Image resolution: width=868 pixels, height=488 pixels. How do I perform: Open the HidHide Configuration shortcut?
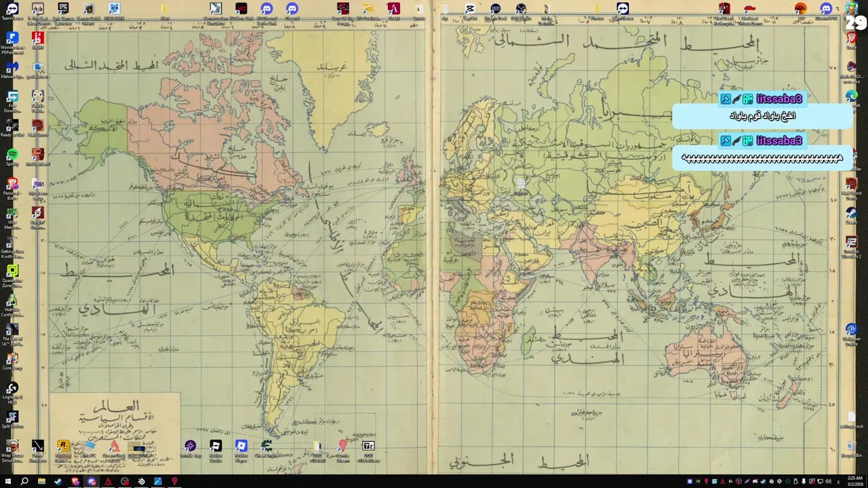12,306
